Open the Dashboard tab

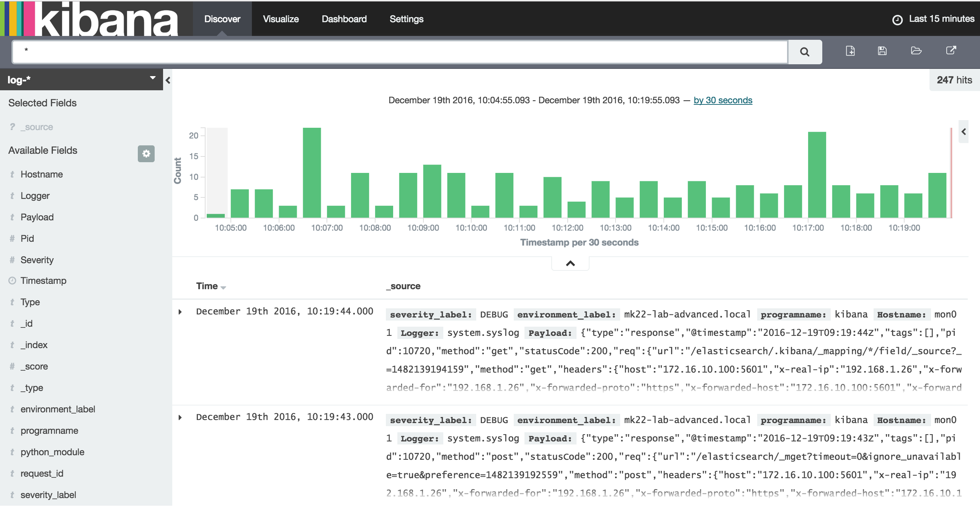tap(344, 19)
